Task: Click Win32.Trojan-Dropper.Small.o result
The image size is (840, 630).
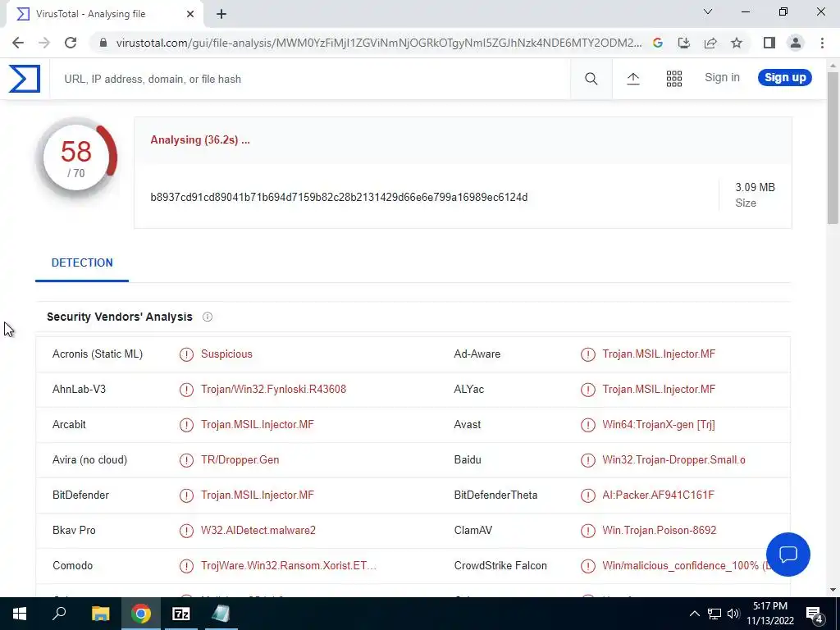Action: pyautogui.click(x=673, y=460)
